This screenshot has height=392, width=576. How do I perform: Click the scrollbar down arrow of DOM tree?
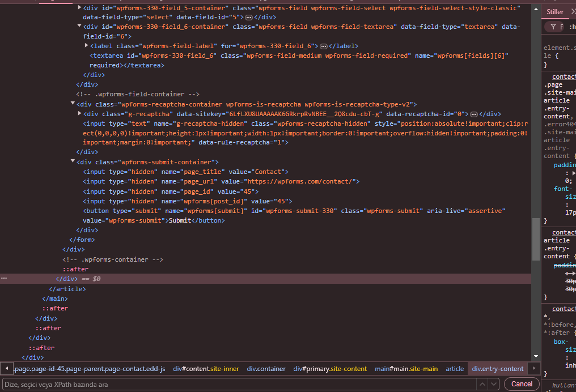tap(536, 356)
